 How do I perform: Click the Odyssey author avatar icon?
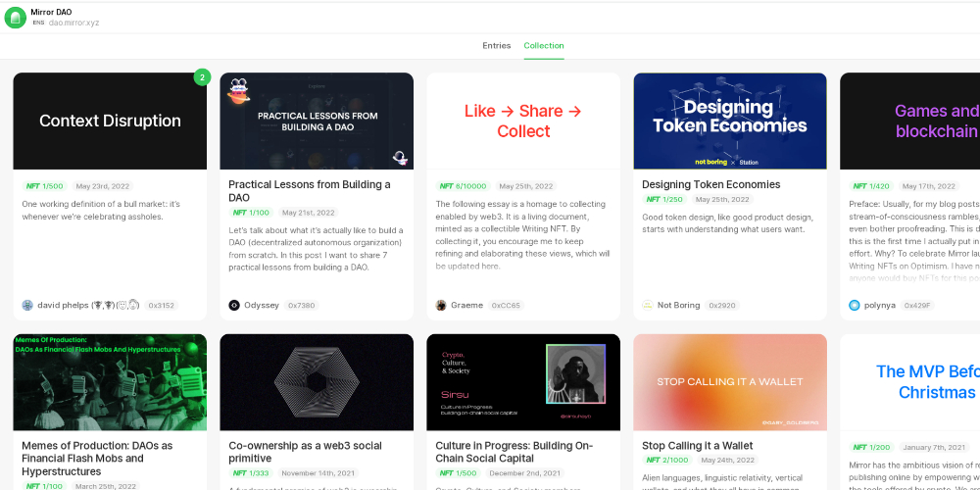point(234,306)
